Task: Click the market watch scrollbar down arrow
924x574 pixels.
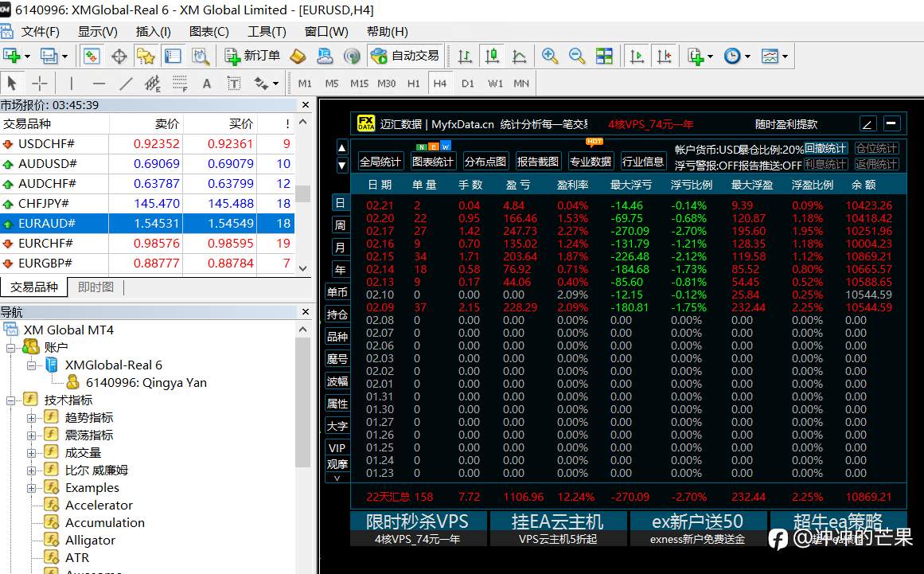Action: (x=303, y=269)
